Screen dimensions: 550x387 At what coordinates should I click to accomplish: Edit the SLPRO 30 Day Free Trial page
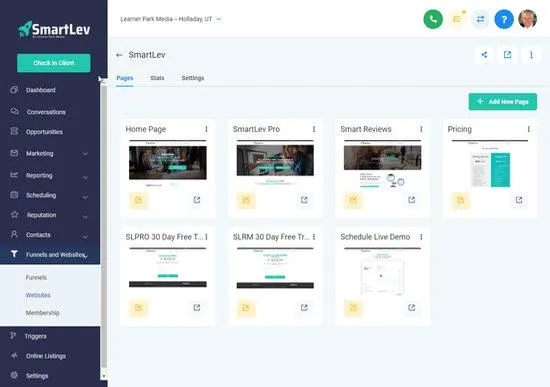(139, 308)
